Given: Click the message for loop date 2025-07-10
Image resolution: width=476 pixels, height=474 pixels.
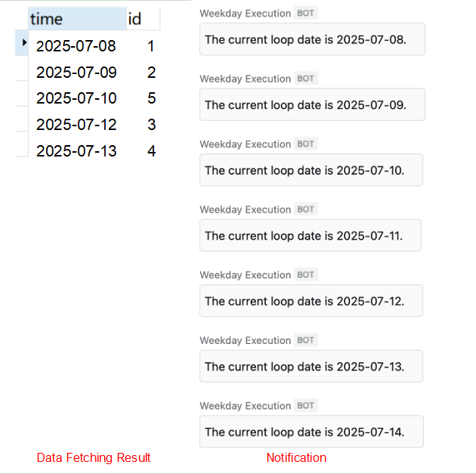Looking at the screenshot, I should click(x=311, y=170).
